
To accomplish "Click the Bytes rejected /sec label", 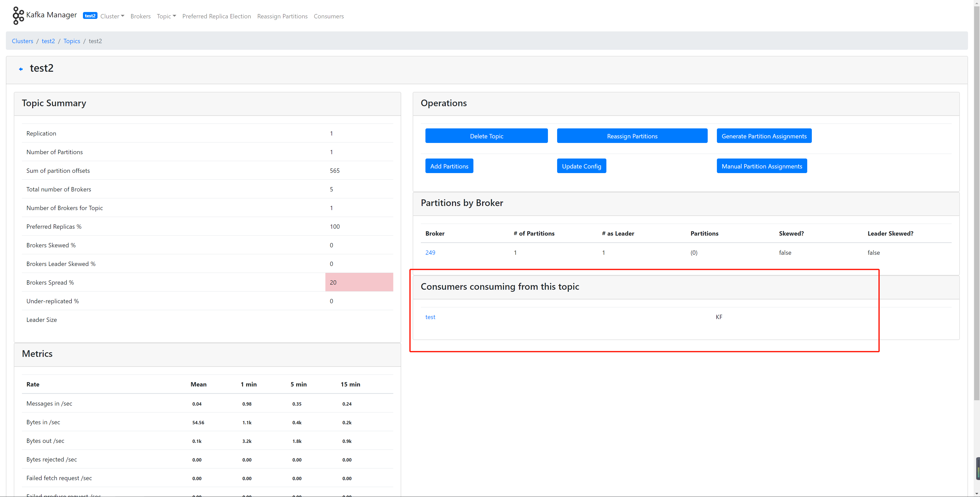I will pos(51,459).
